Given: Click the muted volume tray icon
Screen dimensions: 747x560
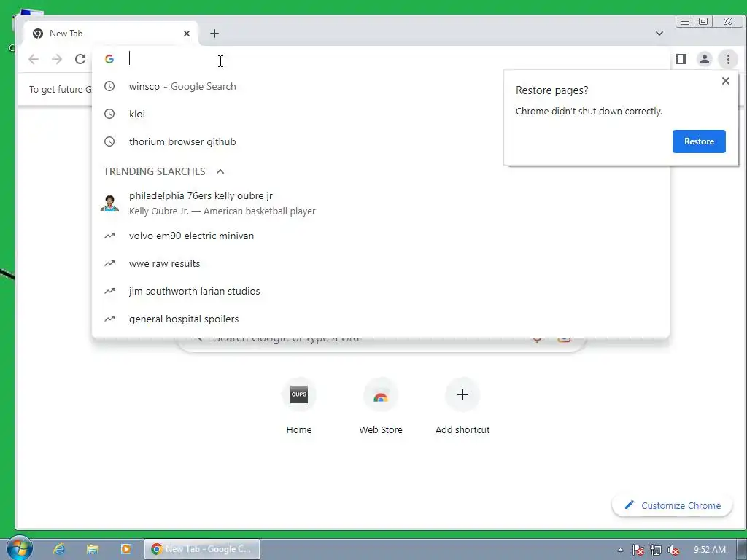Looking at the screenshot, I should click(x=673, y=550).
